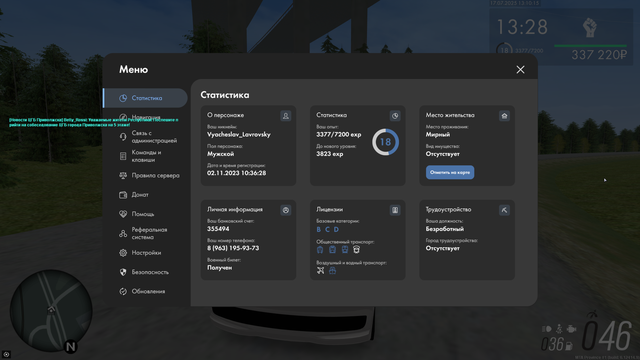Click the scales icon for server rules
Viewport: 640px width, 360px height.
tap(123, 176)
